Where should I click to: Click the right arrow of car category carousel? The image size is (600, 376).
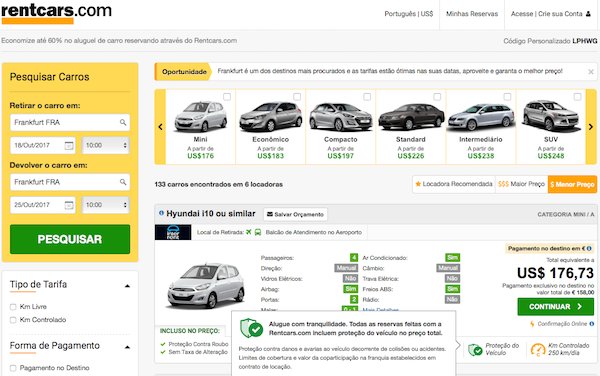click(591, 127)
